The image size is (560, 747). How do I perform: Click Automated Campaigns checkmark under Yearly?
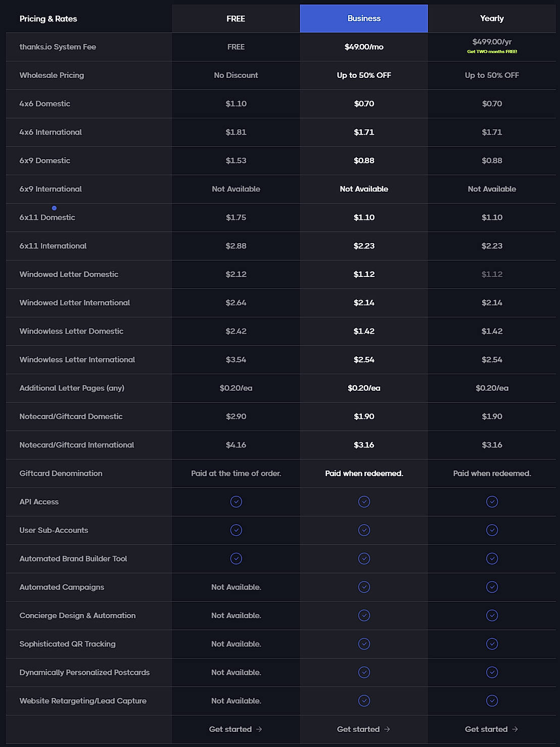[x=492, y=587]
